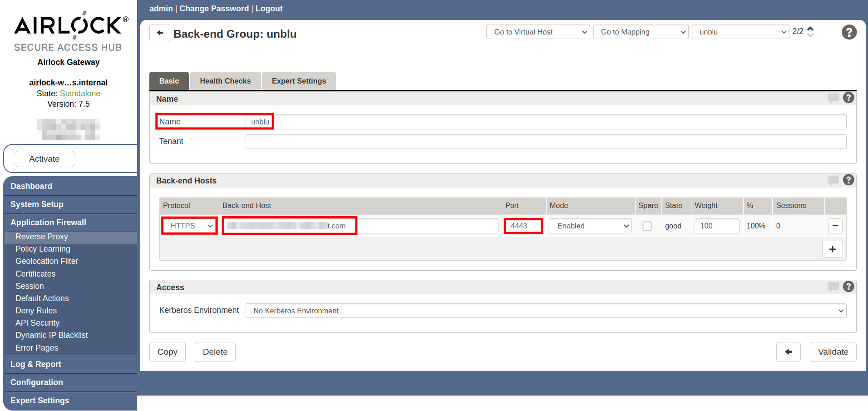Change the Mode dropdown from Enabled
The height and width of the screenshot is (411, 868).
tap(590, 226)
